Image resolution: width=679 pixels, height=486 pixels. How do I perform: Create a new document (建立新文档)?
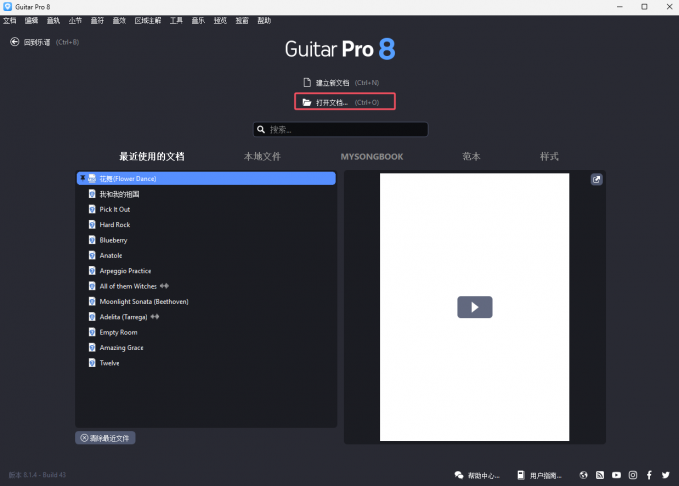(341, 82)
